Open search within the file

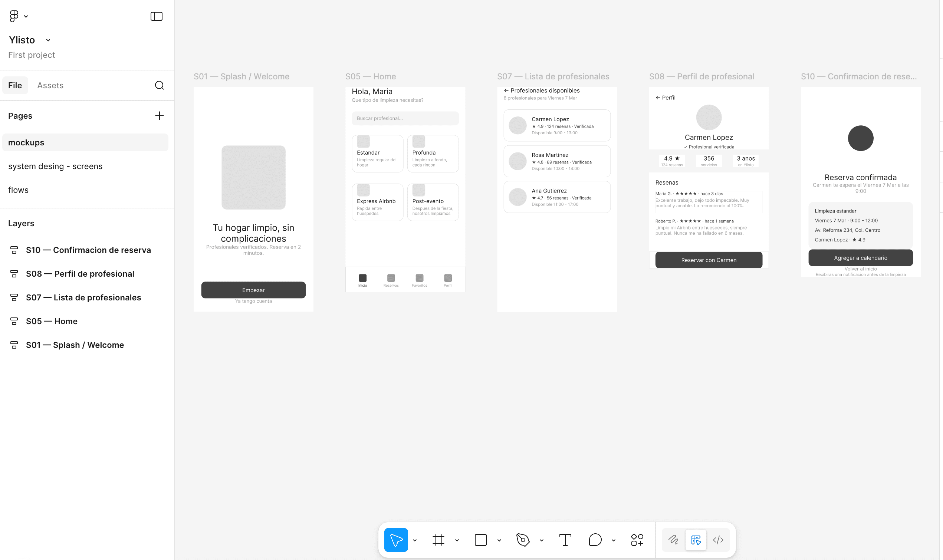pos(160,85)
